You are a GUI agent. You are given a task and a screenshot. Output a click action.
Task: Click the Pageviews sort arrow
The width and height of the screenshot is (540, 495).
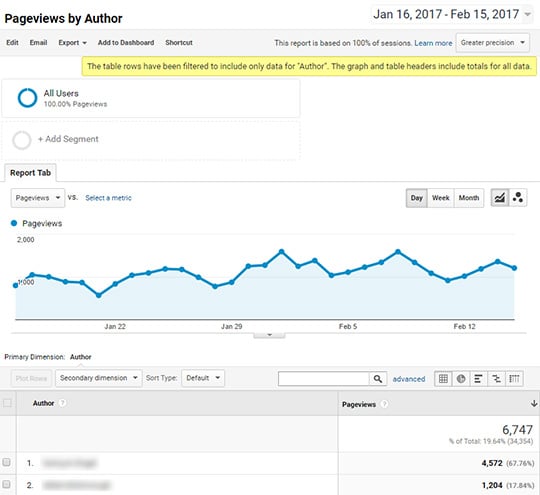(534, 404)
